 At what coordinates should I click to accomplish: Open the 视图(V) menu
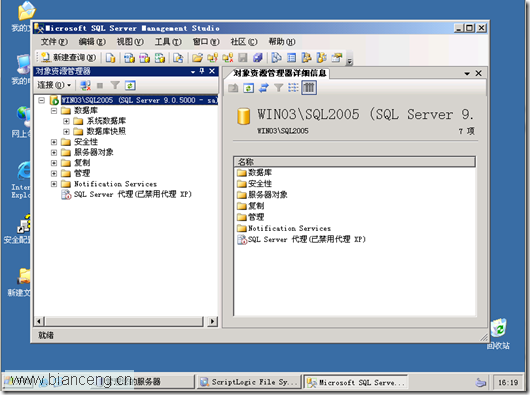pos(130,42)
